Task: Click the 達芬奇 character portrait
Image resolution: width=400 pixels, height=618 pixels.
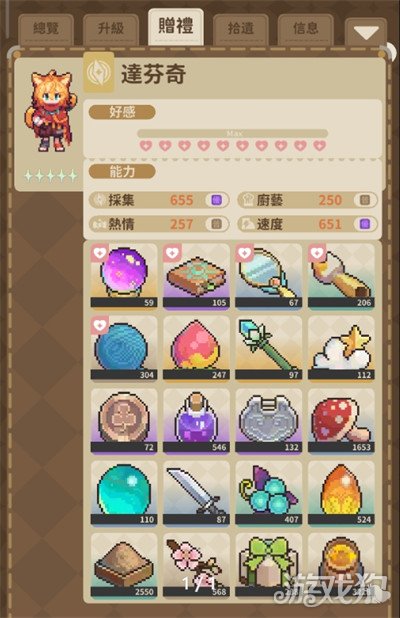Action: (x=51, y=112)
